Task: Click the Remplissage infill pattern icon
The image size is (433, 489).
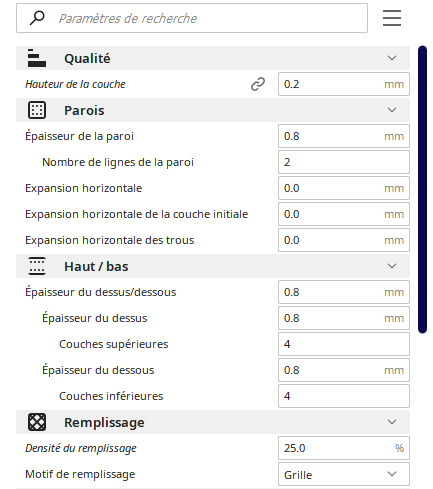Action: tap(37, 422)
